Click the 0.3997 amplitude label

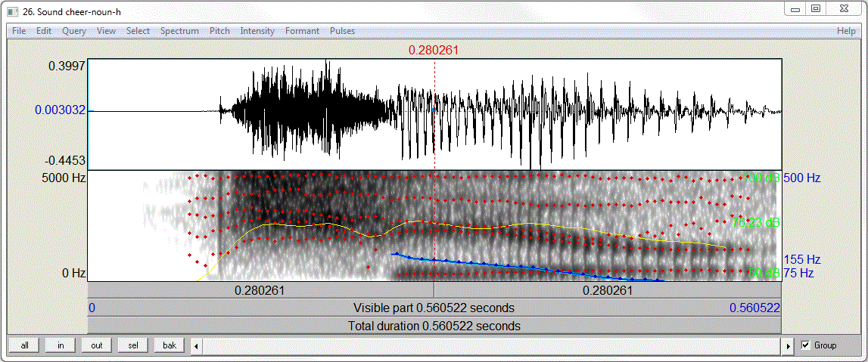[x=66, y=67]
